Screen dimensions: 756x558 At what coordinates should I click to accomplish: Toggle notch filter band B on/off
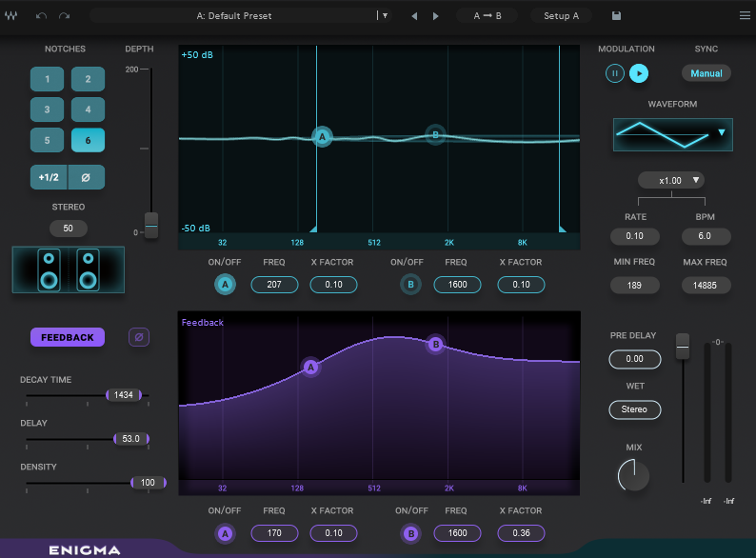click(410, 285)
